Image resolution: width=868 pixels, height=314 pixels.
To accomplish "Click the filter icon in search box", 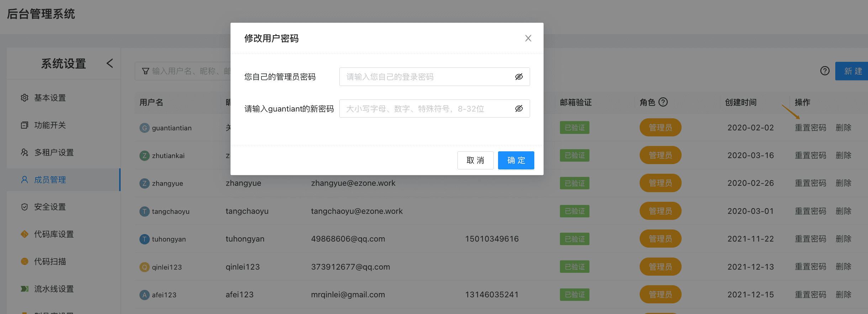I will coord(145,71).
